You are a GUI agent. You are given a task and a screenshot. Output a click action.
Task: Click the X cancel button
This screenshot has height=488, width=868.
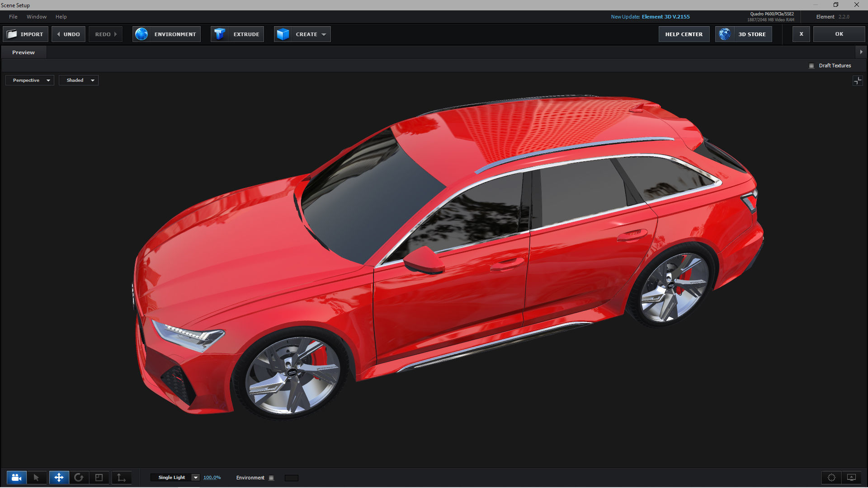801,34
